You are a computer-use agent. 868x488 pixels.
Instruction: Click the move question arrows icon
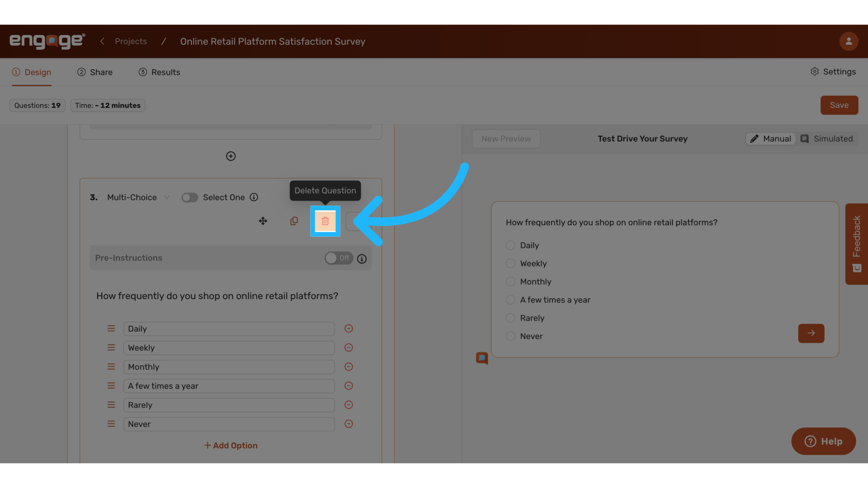263,221
